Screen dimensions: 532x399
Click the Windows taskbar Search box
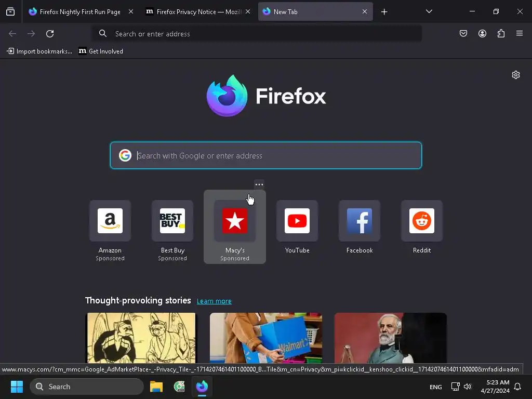[87, 387]
